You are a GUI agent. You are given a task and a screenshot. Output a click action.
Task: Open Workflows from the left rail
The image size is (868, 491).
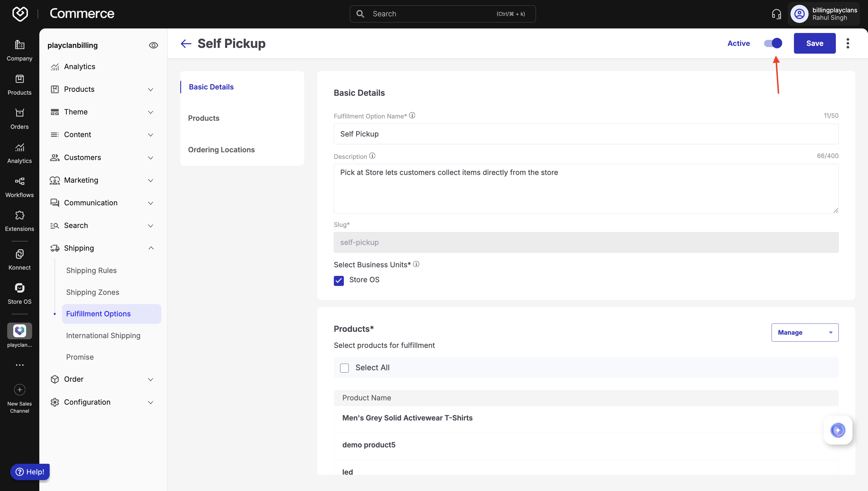coord(19,187)
